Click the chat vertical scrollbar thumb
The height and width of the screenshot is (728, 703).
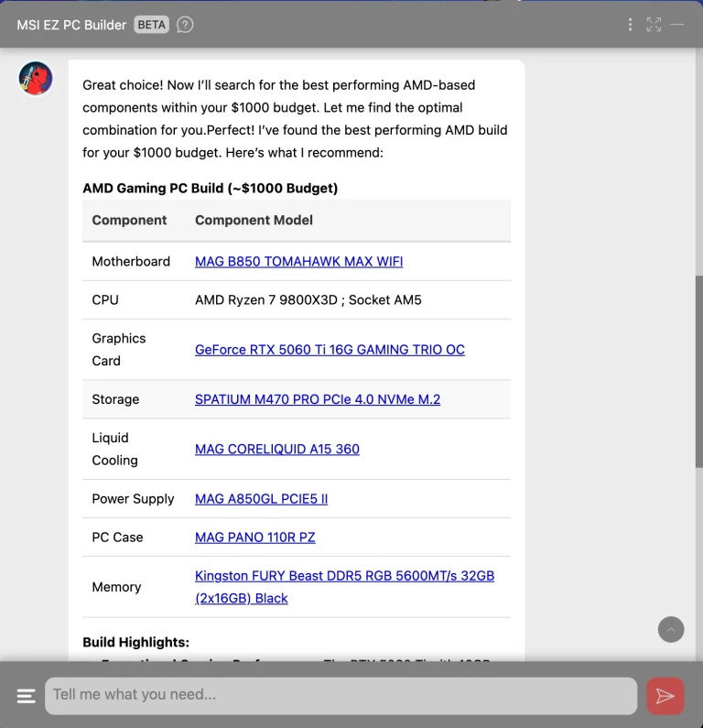pos(698,372)
